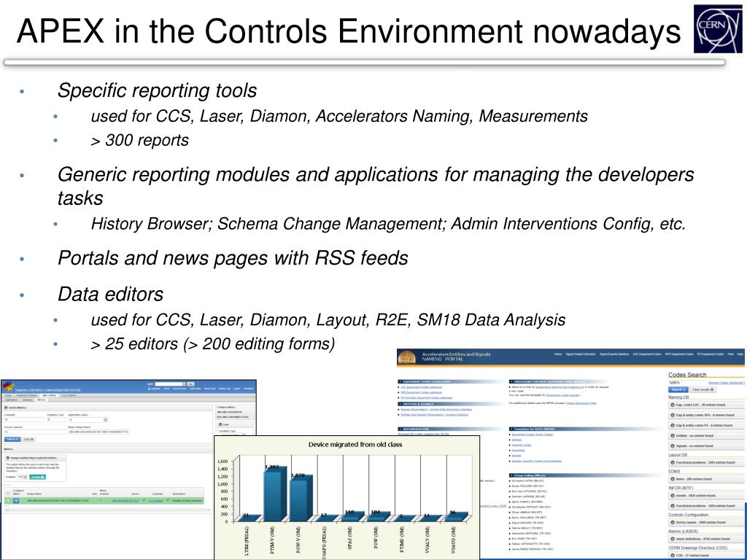Viewport: 747px width, 560px height.
Task: Open Home in Naming Portal navigation
Action: tap(558, 354)
